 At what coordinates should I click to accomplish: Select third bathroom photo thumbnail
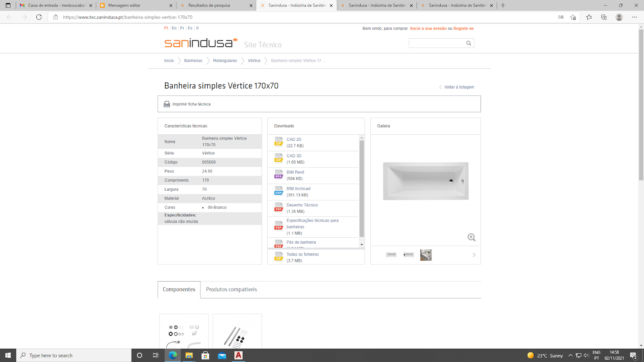click(x=426, y=255)
